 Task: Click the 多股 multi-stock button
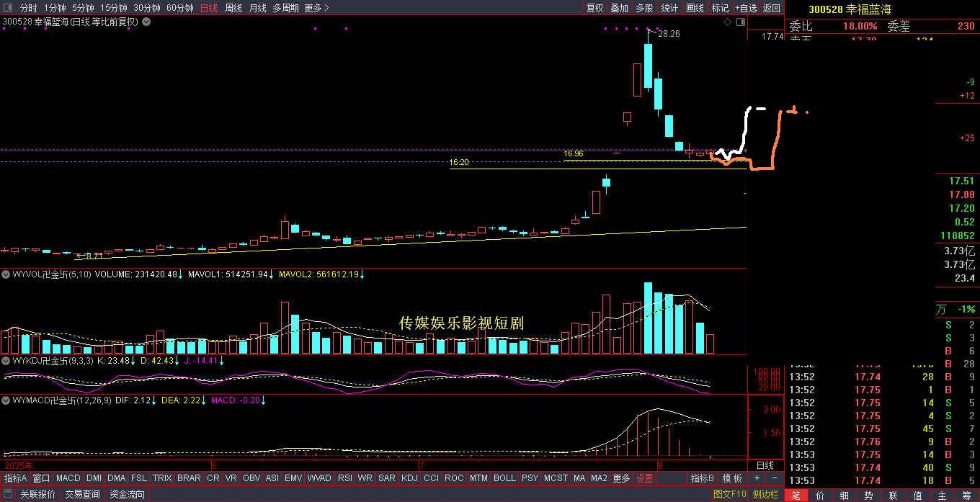[x=644, y=8]
